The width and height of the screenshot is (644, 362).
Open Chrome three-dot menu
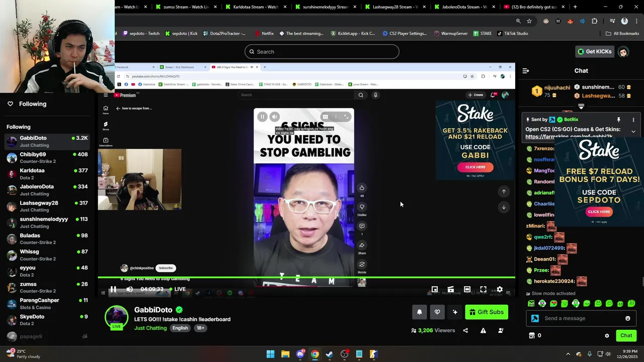pos(635,21)
